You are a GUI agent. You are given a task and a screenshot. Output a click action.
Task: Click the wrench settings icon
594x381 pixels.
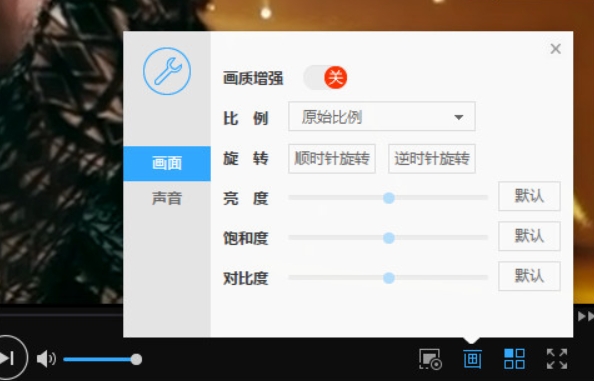(x=167, y=71)
